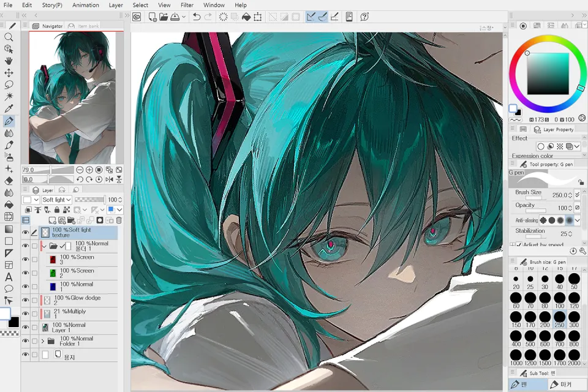
Task: Select brush size preset 50
Action: 574,281
